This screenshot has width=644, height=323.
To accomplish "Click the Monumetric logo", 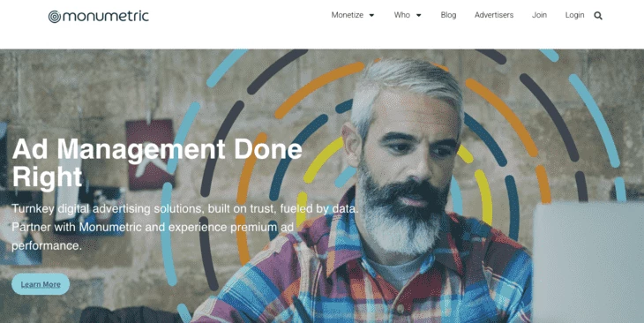I will pos(99,16).
